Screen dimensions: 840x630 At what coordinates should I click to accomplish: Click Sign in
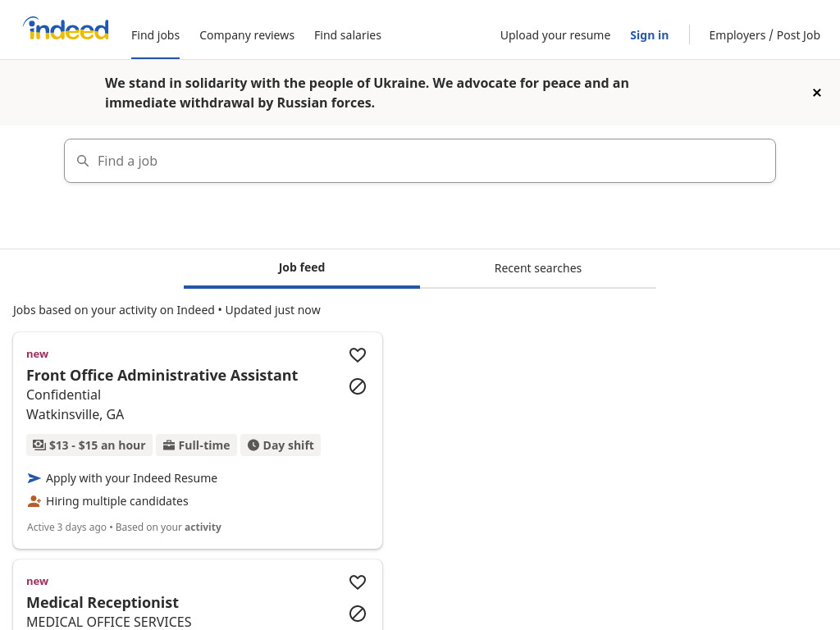click(650, 35)
